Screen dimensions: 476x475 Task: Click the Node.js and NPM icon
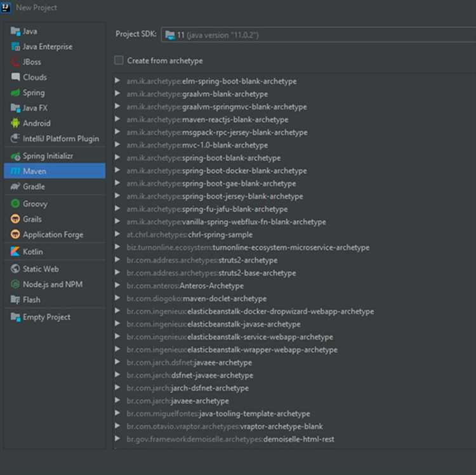(15, 284)
